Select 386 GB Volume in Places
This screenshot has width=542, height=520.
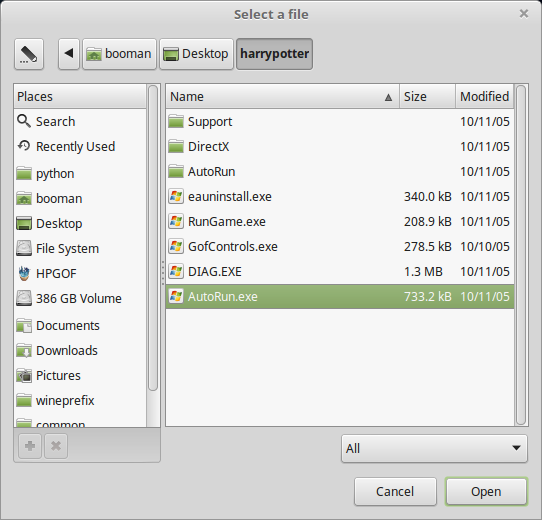point(80,298)
